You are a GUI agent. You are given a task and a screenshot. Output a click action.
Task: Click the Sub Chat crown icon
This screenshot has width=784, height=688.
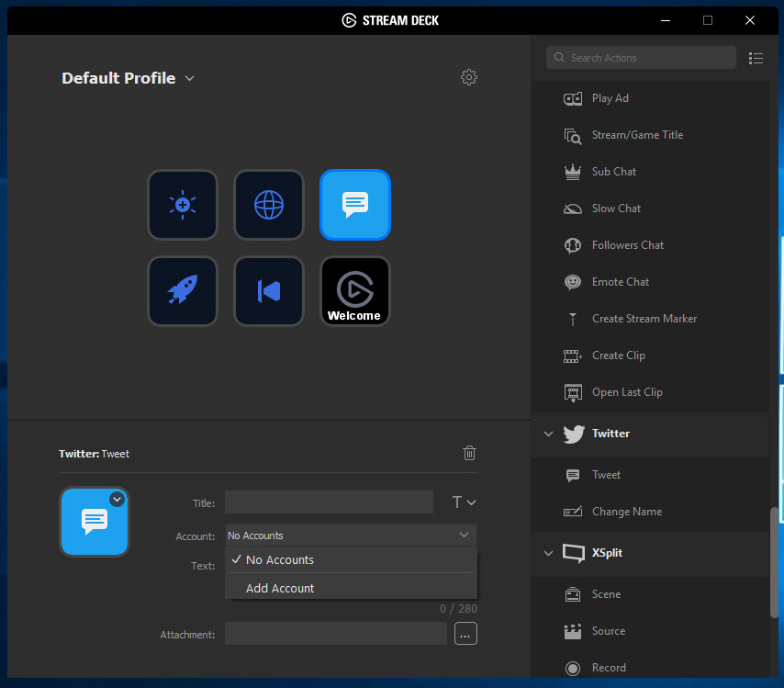[x=573, y=172]
